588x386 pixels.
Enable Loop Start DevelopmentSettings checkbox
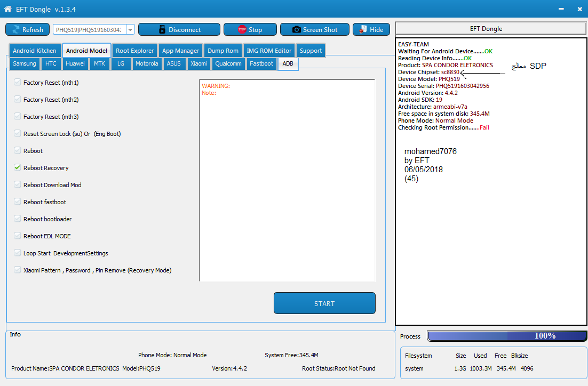[17, 253]
